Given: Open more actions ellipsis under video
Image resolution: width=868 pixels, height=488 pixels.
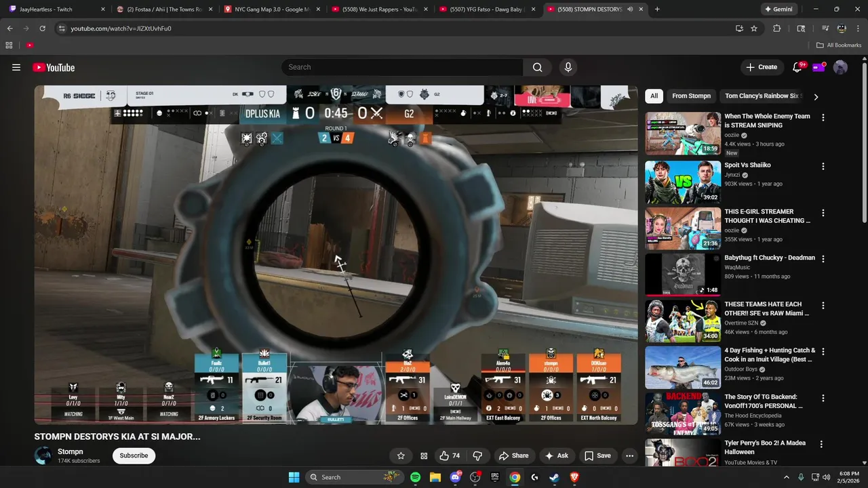Looking at the screenshot, I should point(629,455).
